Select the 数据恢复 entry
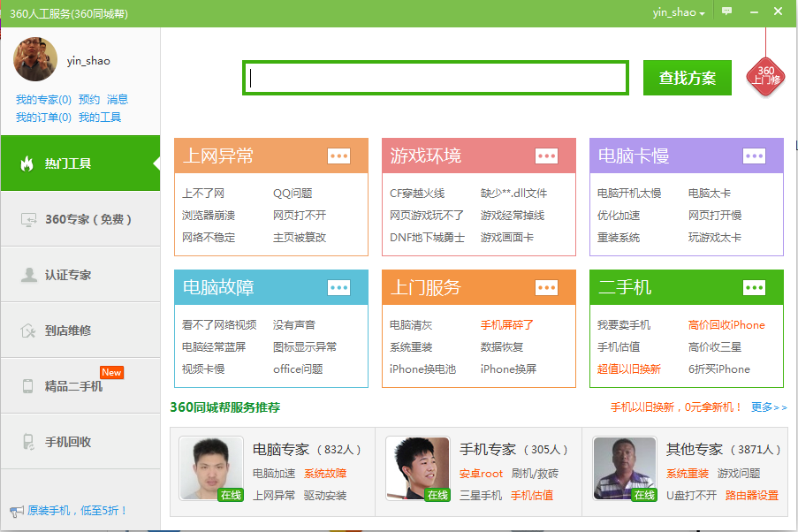Viewport: 798px width, 532px height. 502,347
